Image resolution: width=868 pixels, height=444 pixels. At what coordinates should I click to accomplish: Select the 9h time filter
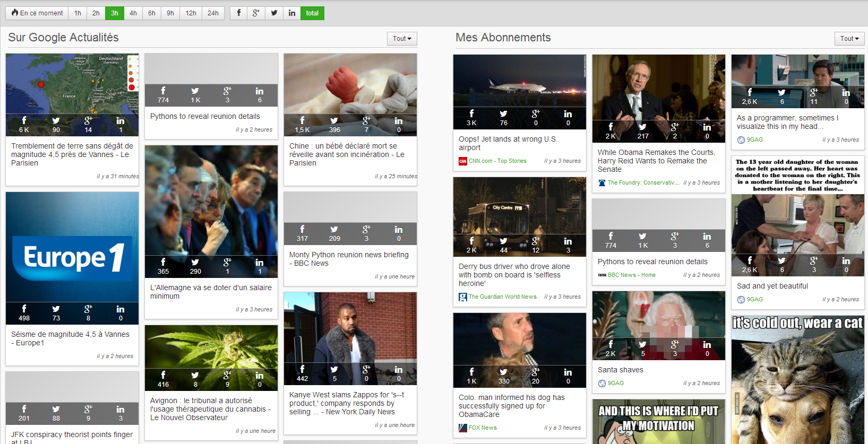[x=170, y=13]
